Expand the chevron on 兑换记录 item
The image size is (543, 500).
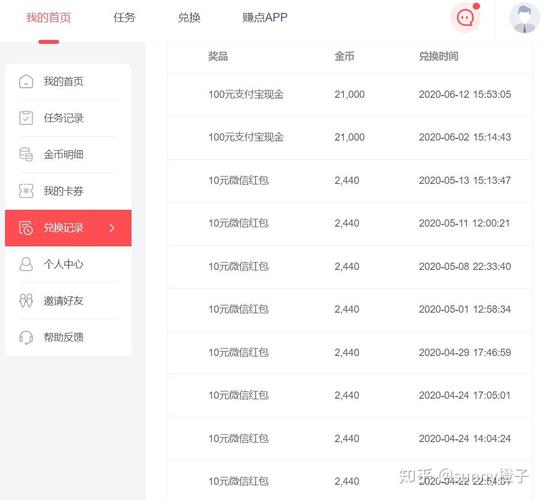coord(112,228)
